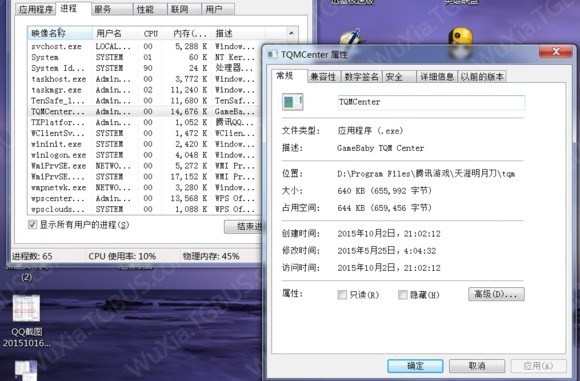This screenshot has height=381, width=580.
Task: Click the 确定 button in Properties dialog
Action: (x=415, y=366)
